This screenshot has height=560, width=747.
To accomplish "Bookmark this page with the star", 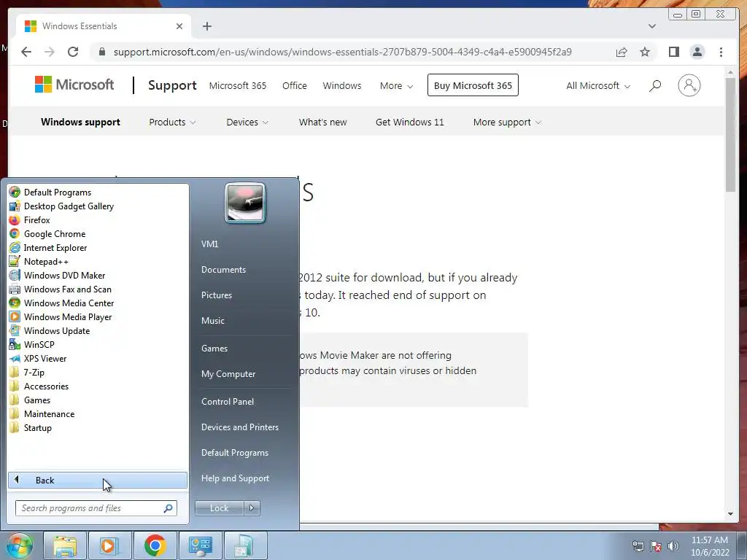I will pos(645,52).
